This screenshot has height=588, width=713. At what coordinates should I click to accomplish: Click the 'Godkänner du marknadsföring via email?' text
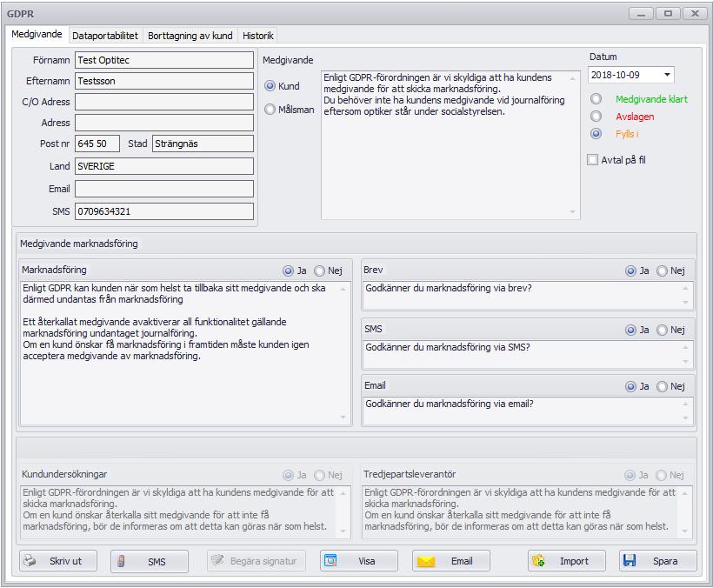pyautogui.click(x=450, y=404)
